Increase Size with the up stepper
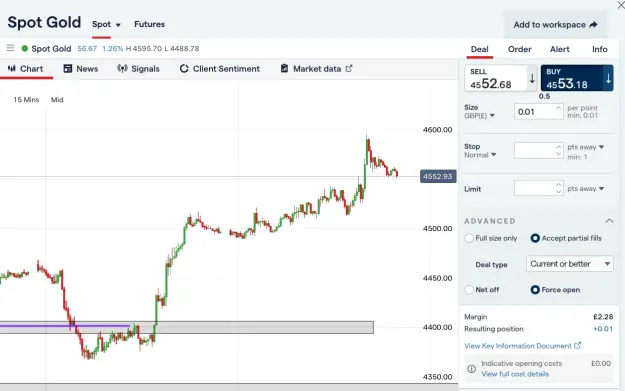This screenshot has height=391, width=625. 558,108
